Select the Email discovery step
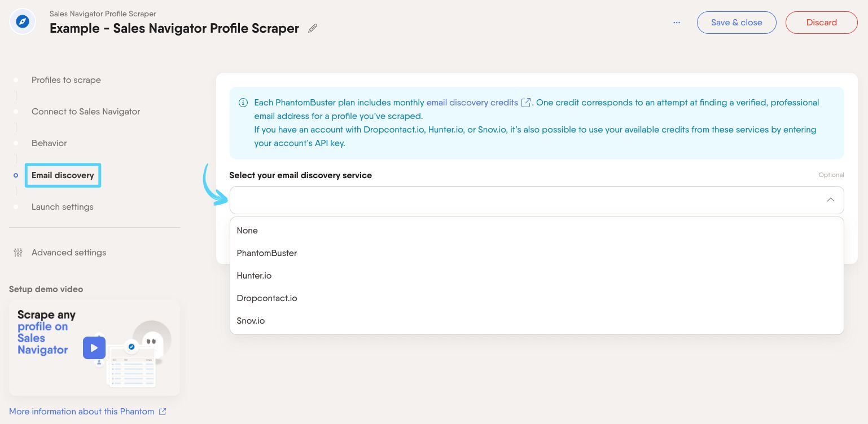 (63, 175)
